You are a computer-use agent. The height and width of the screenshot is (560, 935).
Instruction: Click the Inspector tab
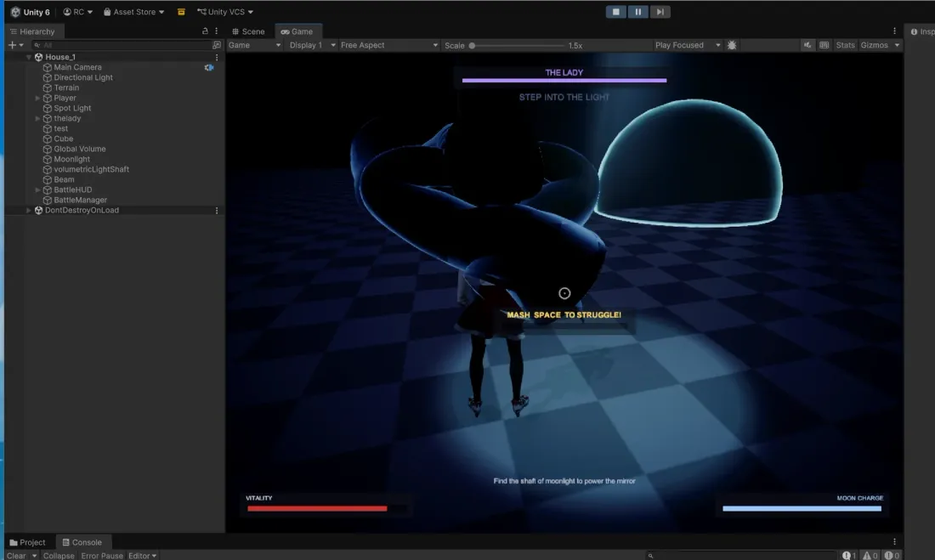click(x=921, y=31)
